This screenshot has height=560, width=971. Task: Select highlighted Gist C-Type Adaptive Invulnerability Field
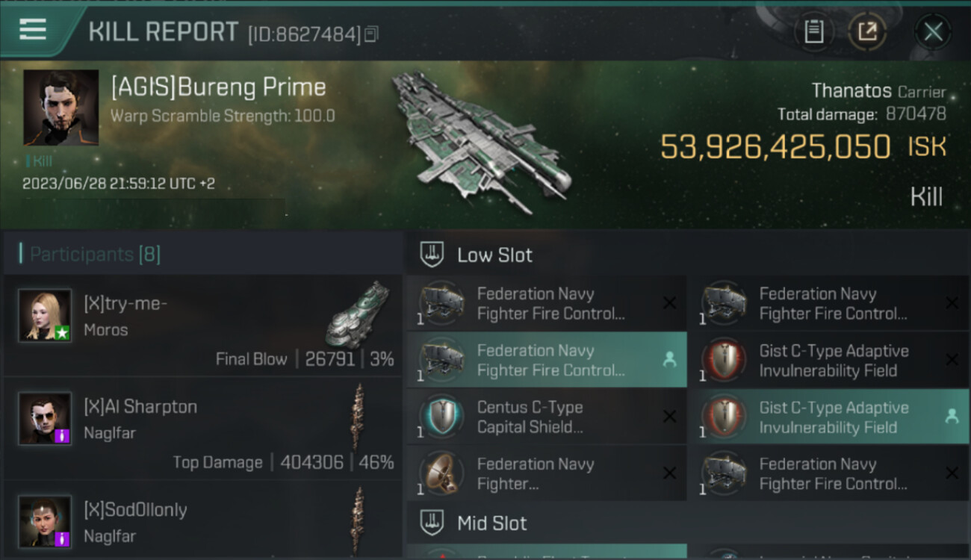[x=828, y=417]
